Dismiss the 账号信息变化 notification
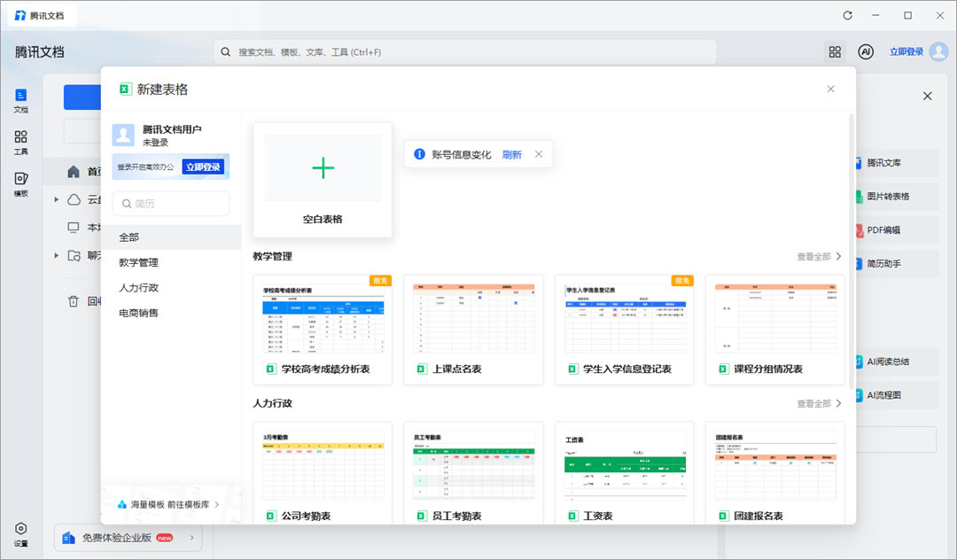Viewport: 957px width, 560px height. pyautogui.click(x=539, y=154)
